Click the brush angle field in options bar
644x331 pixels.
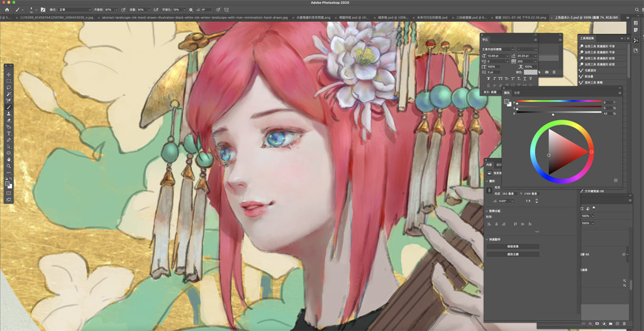(x=206, y=9)
